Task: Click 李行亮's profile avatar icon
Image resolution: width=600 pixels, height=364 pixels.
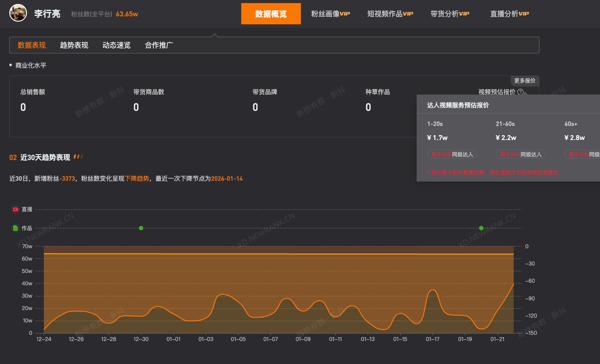Action: (18, 13)
